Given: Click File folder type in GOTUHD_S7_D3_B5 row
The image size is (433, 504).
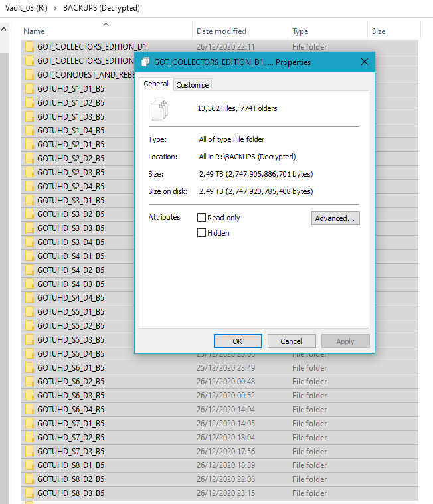Looking at the screenshot, I should [x=309, y=452].
